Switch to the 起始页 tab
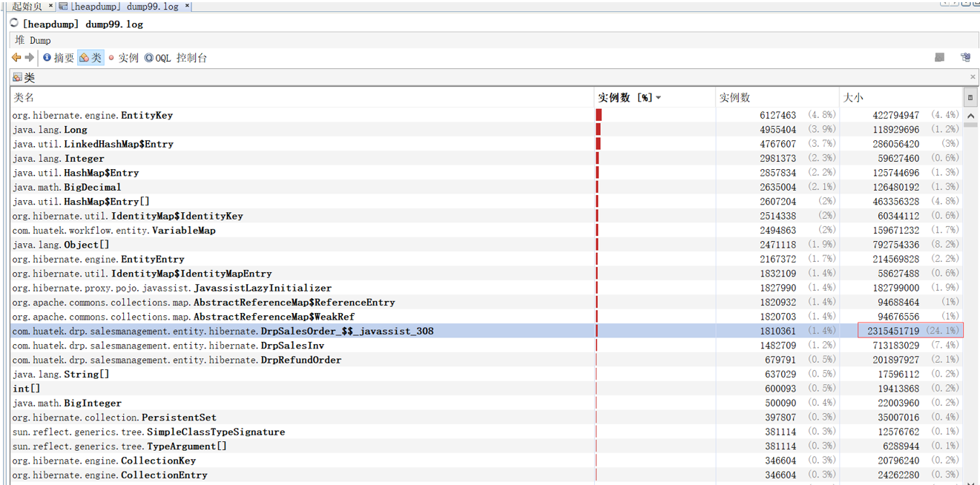 27,6
